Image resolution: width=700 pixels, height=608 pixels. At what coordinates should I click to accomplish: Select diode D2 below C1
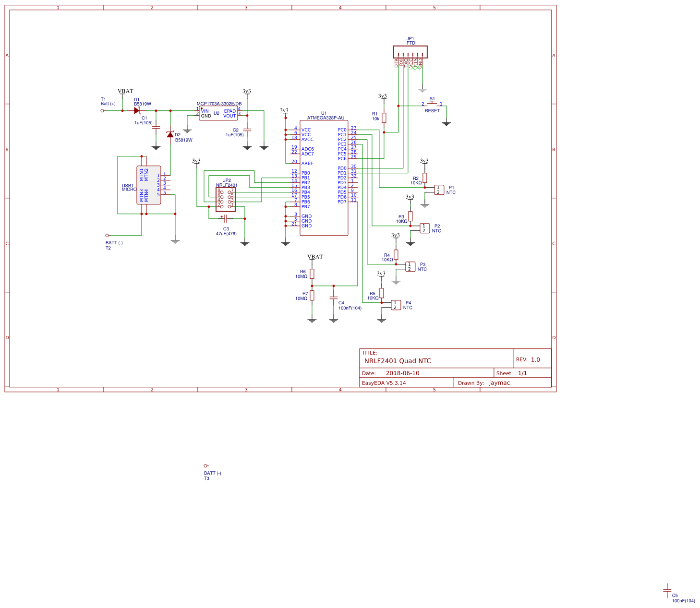click(x=170, y=135)
